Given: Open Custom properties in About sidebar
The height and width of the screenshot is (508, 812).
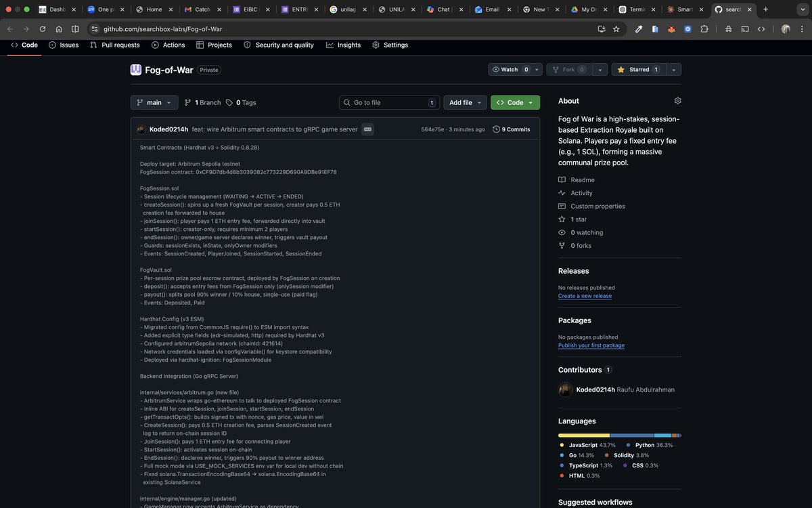Looking at the screenshot, I should pyautogui.click(x=591, y=207).
